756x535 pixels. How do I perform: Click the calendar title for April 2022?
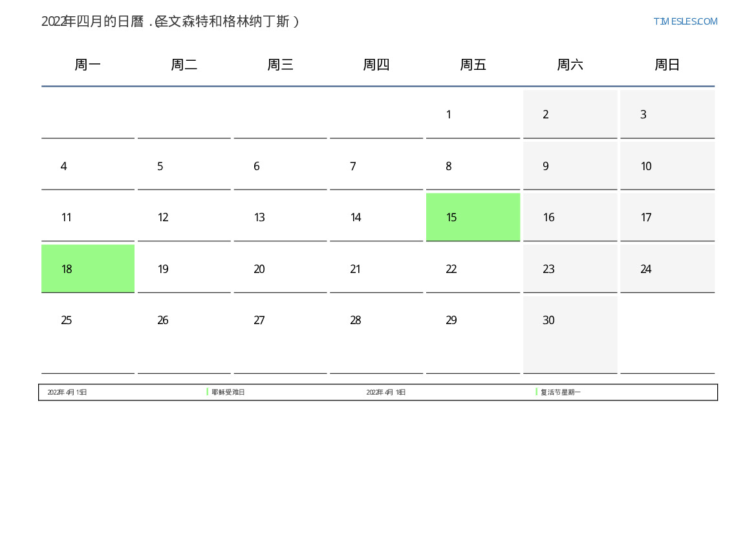(x=170, y=22)
